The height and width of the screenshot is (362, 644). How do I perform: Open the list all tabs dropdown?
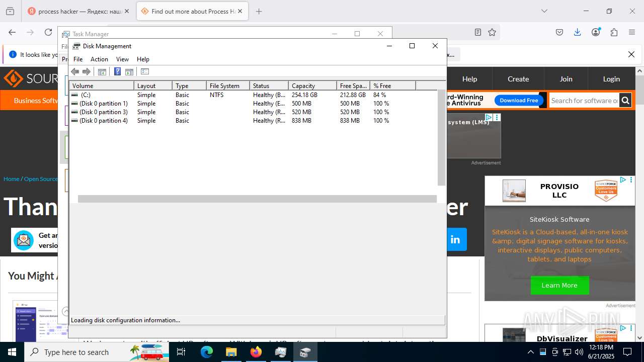pos(544,11)
